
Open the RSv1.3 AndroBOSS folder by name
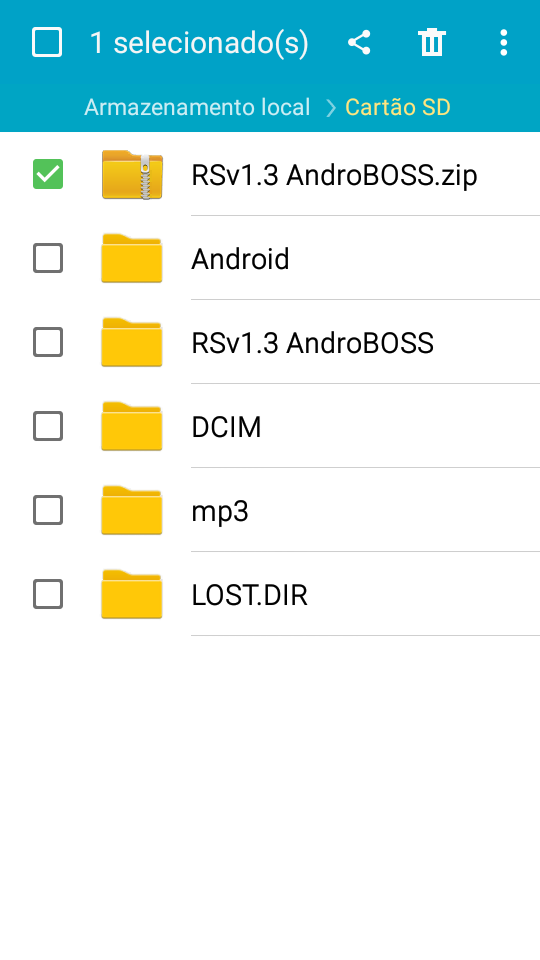click(x=313, y=343)
